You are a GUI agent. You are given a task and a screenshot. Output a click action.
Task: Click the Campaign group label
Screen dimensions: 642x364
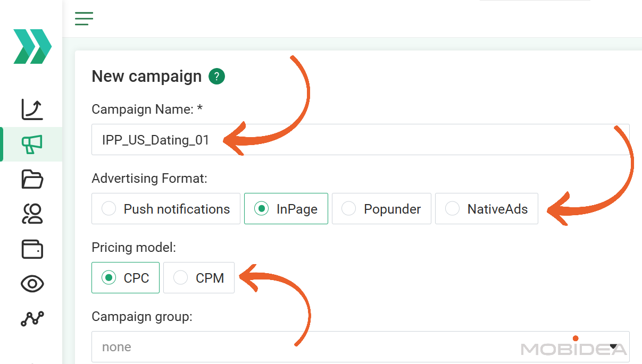tap(142, 317)
